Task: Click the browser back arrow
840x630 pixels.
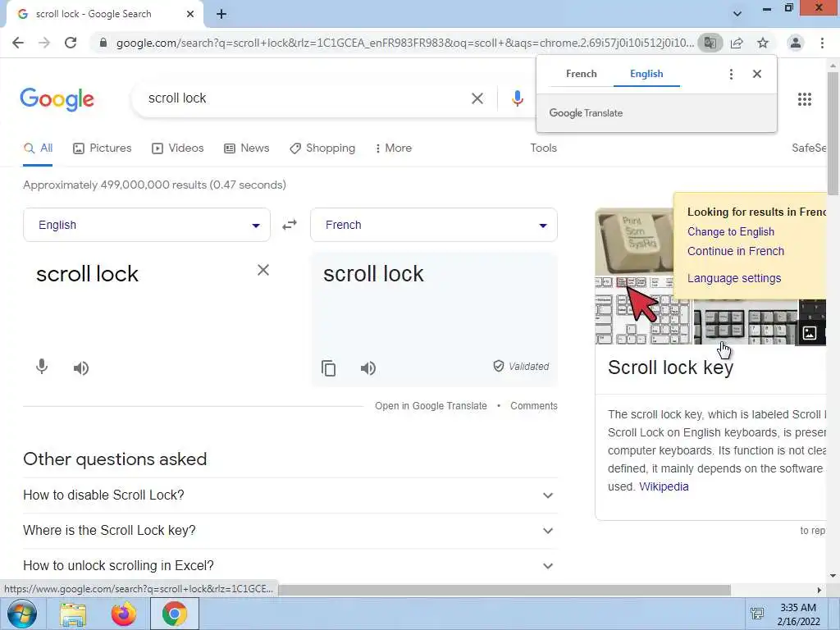Action: coord(18,43)
